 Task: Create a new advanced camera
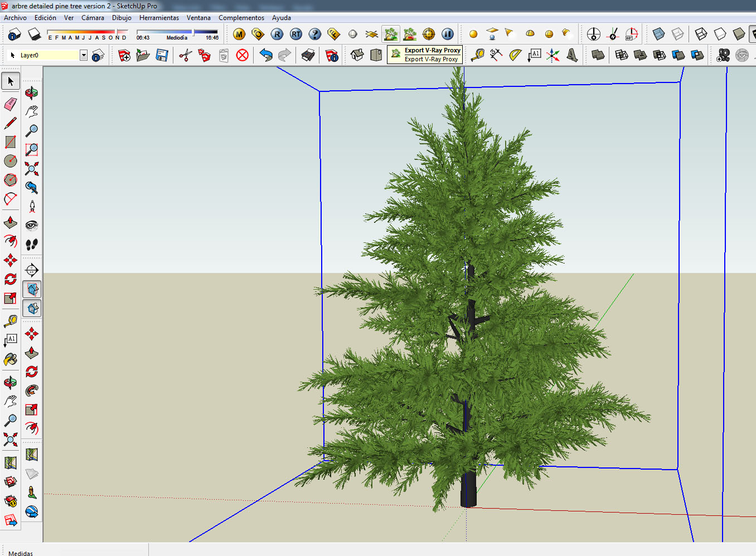723,55
